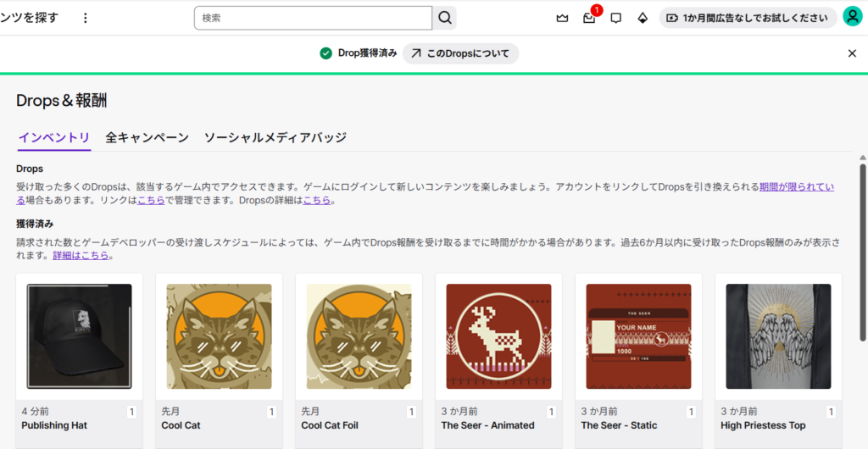
Task: Click The Seer - Animated reindeer image
Action: click(x=498, y=336)
